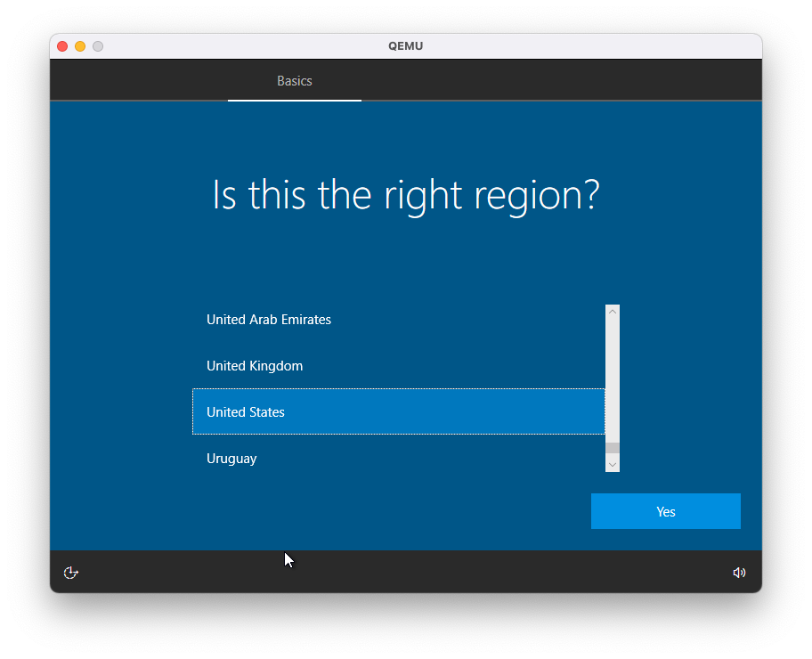Click the region list scrollbar thumb

pyautogui.click(x=613, y=448)
